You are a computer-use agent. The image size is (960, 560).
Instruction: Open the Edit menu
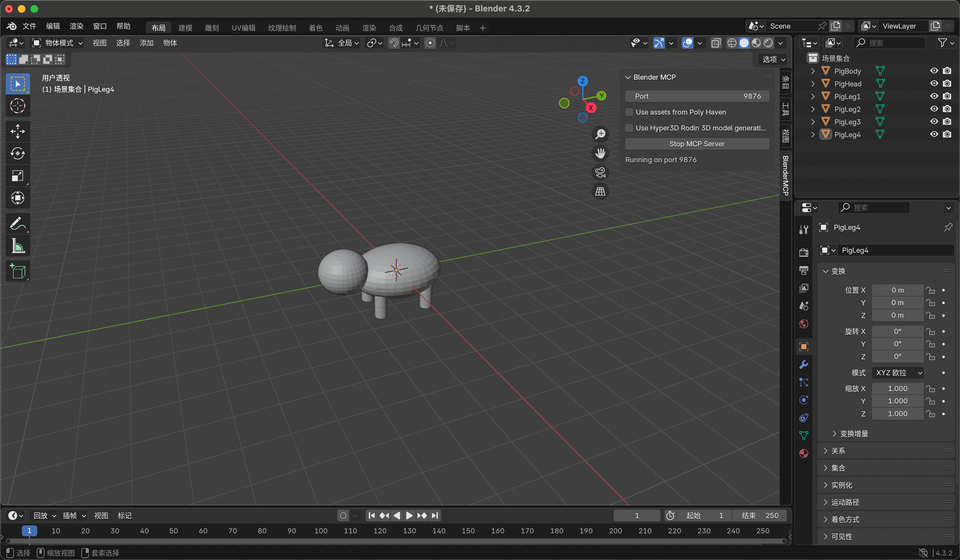click(53, 26)
